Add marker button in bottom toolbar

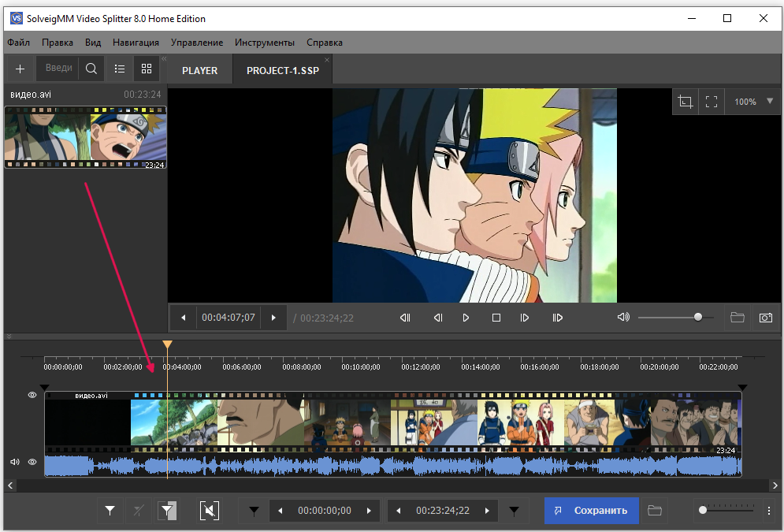tap(110, 511)
